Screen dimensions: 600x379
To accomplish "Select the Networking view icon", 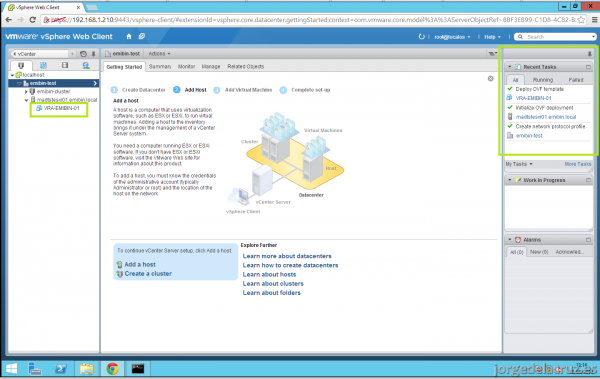I will 86,65.
